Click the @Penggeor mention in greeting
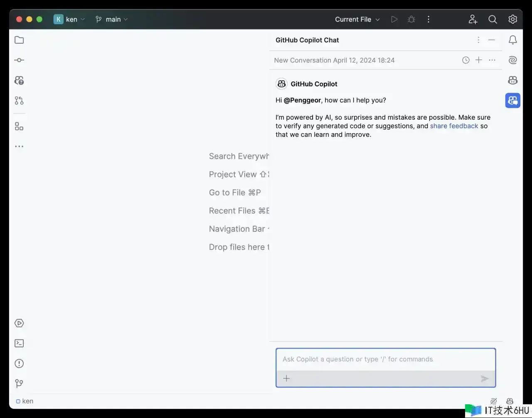Screen dimensions: 532x418 pyautogui.click(x=302, y=100)
